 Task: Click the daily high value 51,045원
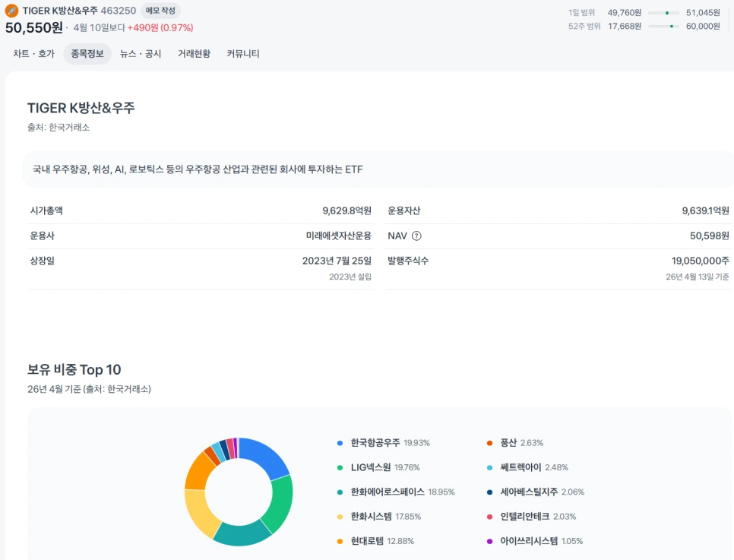pos(703,13)
